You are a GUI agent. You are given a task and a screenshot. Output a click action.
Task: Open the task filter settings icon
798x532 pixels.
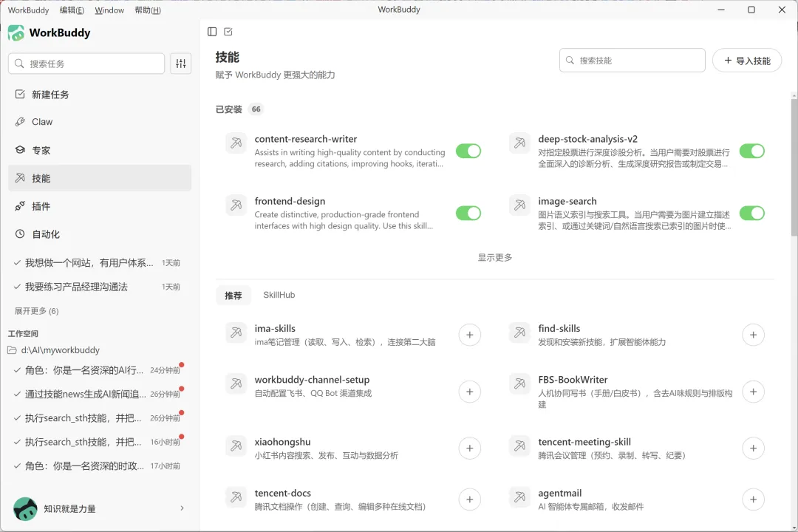pyautogui.click(x=181, y=64)
